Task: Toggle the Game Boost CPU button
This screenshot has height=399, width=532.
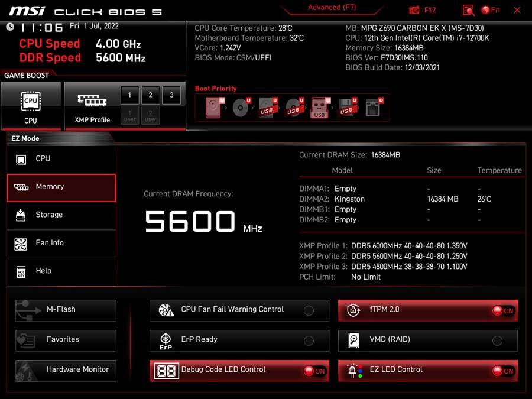Action: point(31,106)
